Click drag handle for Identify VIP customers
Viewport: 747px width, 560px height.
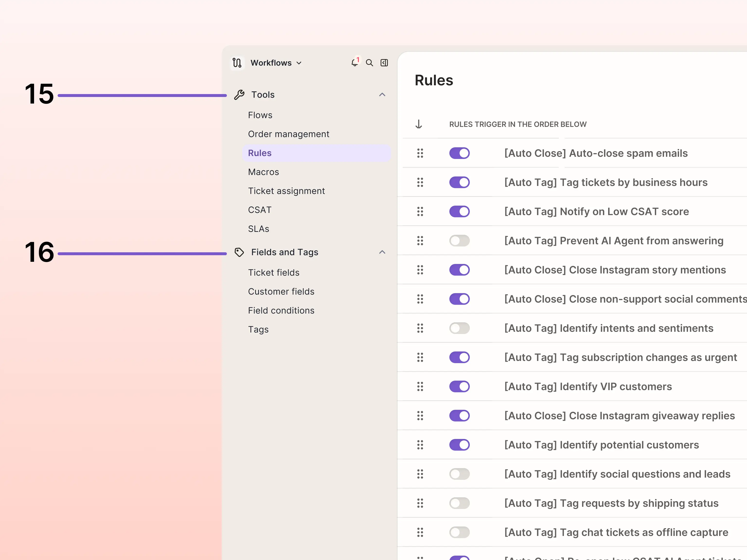[x=420, y=386]
